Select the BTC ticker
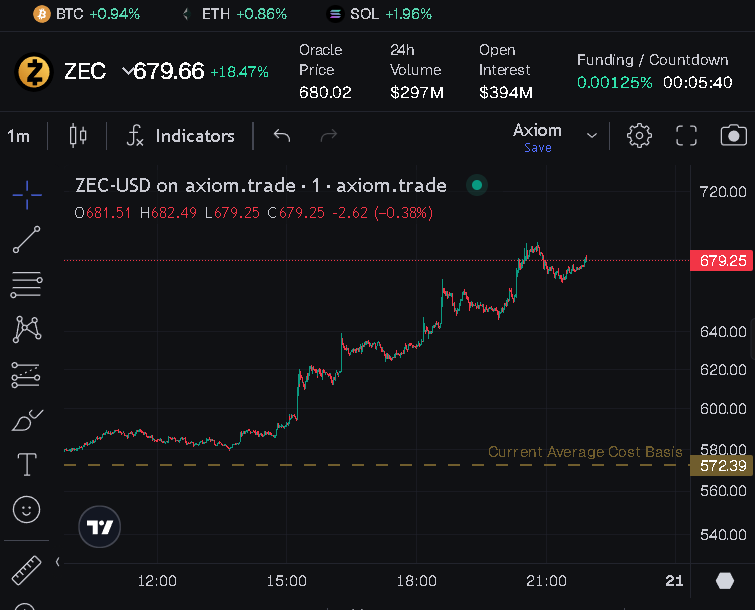Image resolution: width=755 pixels, height=610 pixels. pyautogui.click(x=87, y=14)
